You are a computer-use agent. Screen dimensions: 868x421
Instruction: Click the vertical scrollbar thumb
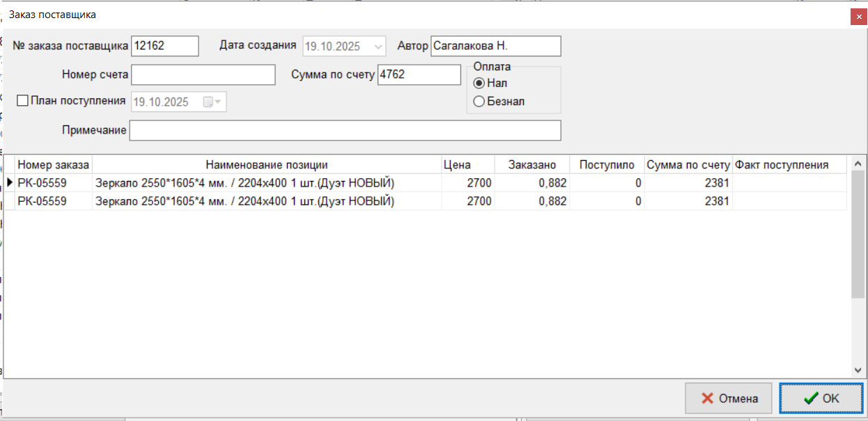858,237
